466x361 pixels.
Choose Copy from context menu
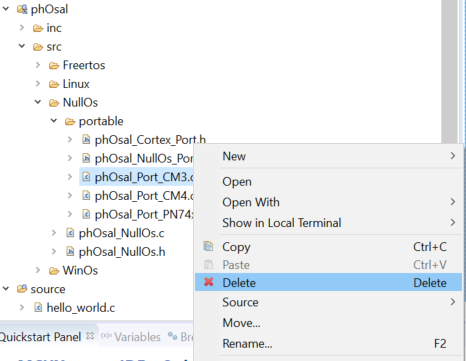[328, 247]
